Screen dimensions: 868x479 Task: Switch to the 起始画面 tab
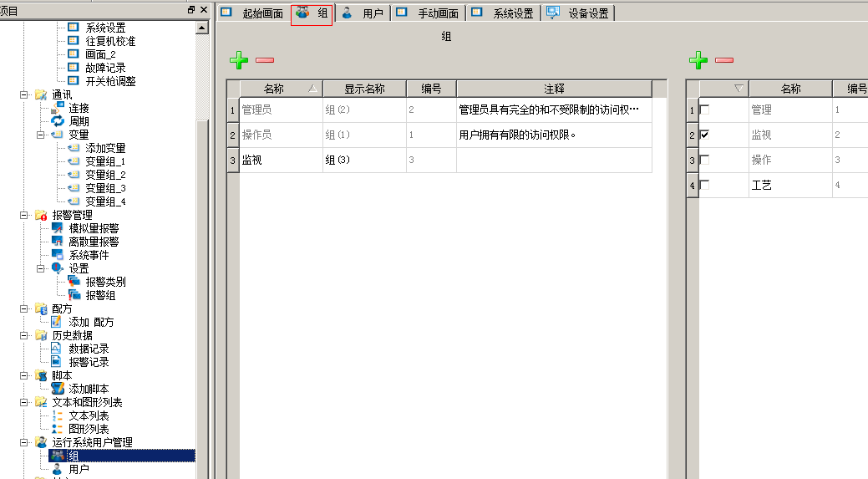pos(253,13)
